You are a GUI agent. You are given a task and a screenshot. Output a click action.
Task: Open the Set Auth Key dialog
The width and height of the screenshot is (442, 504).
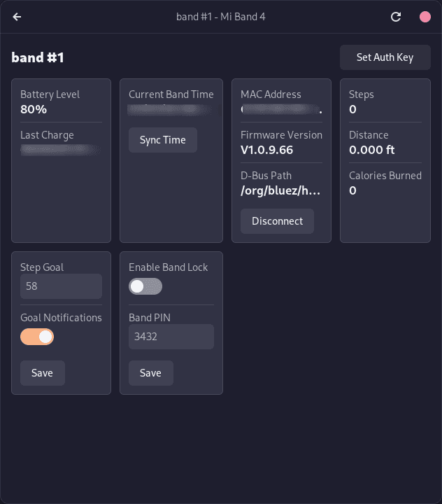[385, 57]
